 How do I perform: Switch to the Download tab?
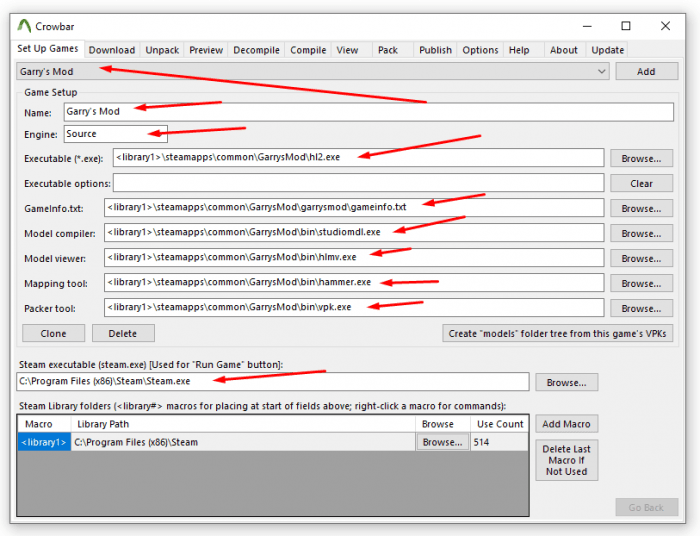pos(112,50)
